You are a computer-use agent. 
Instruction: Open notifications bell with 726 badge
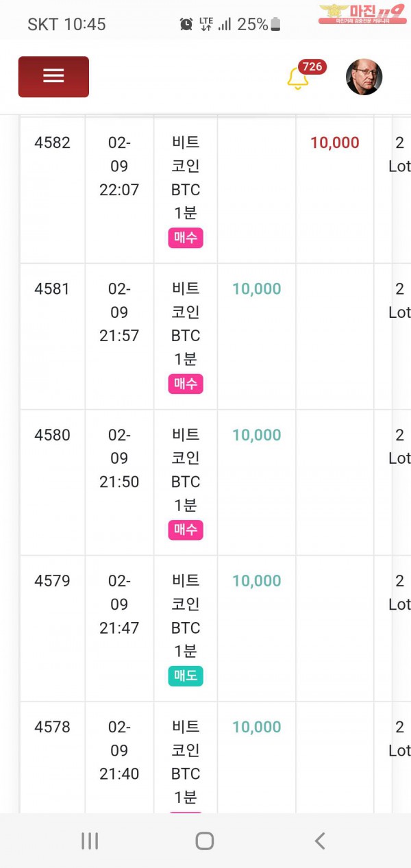tap(298, 78)
